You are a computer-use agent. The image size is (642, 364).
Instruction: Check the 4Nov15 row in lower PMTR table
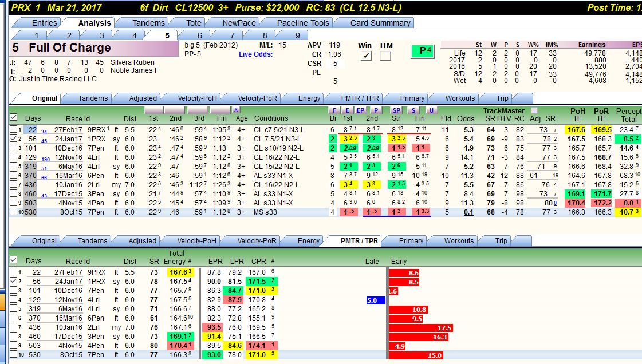coord(14,345)
